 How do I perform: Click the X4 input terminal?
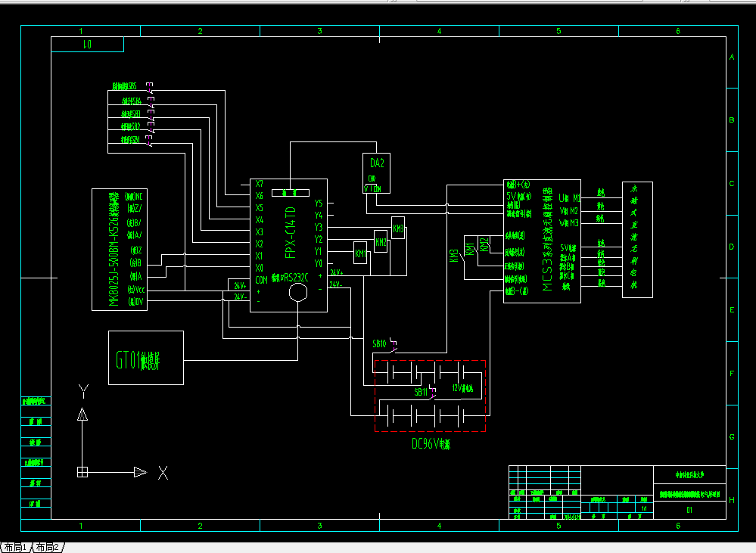pos(260,220)
